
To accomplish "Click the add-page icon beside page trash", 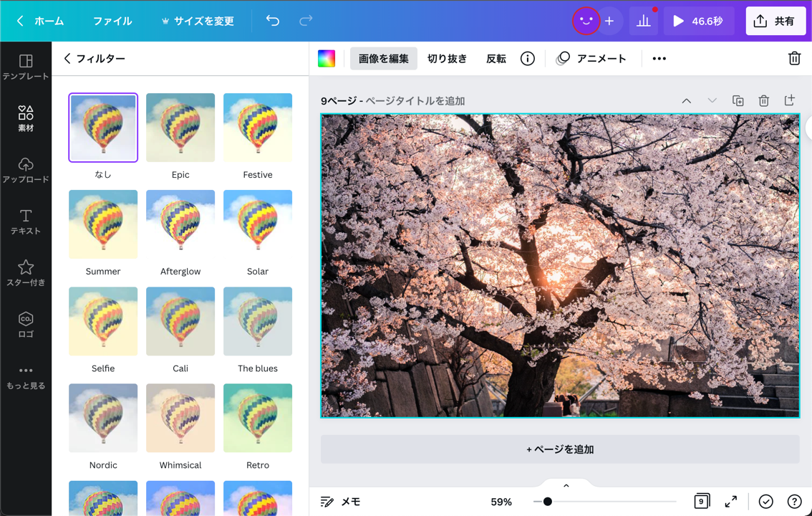I will pos(789,100).
